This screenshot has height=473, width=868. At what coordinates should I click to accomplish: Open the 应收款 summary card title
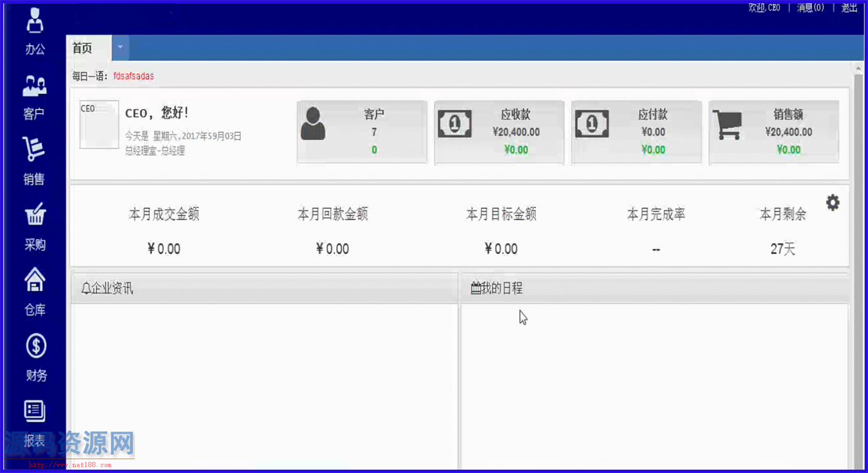tap(516, 114)
